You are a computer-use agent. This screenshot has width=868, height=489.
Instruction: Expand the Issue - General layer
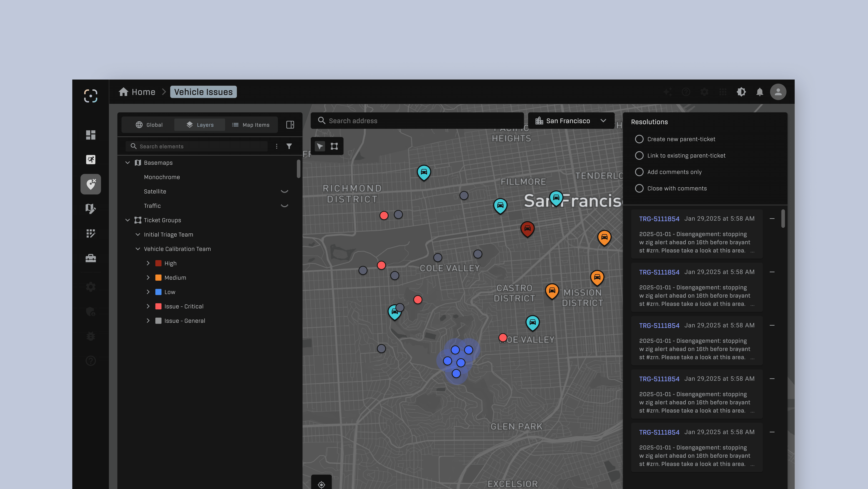(x=148, y=321)
